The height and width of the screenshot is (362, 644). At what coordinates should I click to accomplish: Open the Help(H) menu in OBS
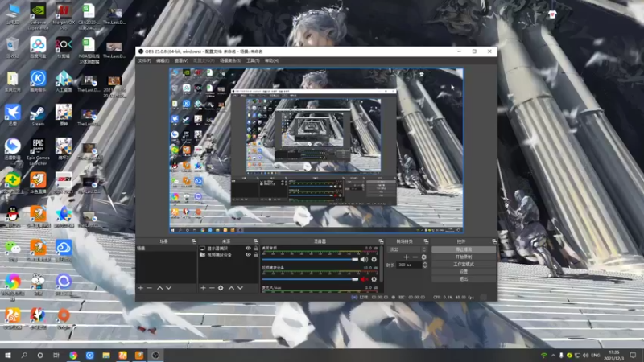point(271,61)
